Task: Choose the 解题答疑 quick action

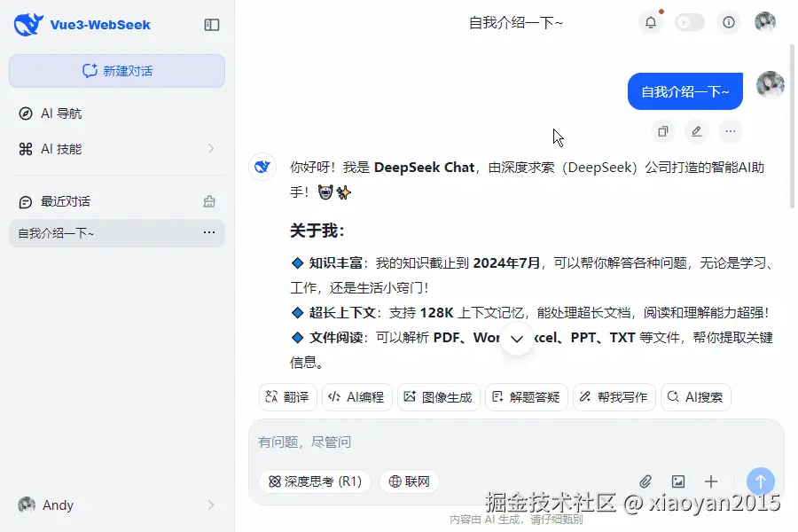Action: (526, 397)
